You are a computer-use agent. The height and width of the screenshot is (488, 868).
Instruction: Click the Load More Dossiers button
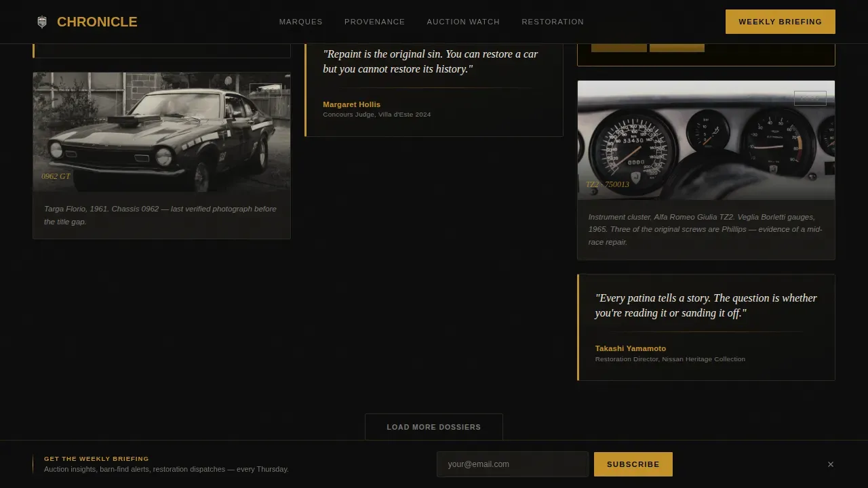point(434,427)
